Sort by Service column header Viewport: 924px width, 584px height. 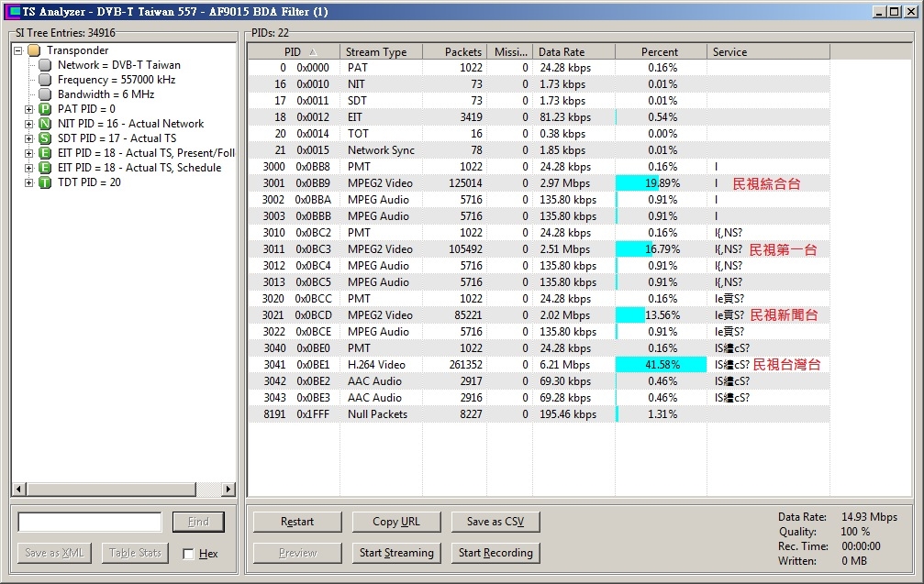click(768, 52)
